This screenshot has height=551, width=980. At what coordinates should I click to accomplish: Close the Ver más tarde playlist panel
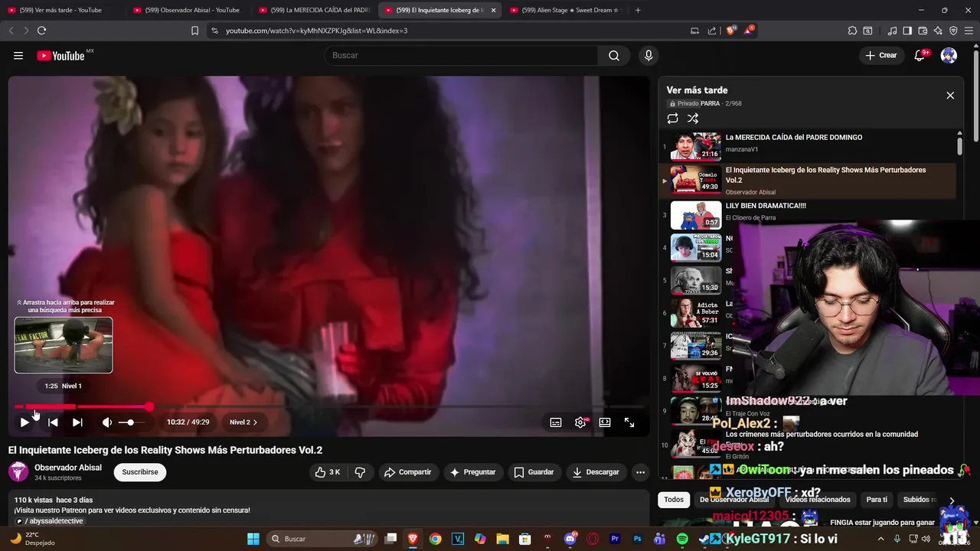(950, 96)
